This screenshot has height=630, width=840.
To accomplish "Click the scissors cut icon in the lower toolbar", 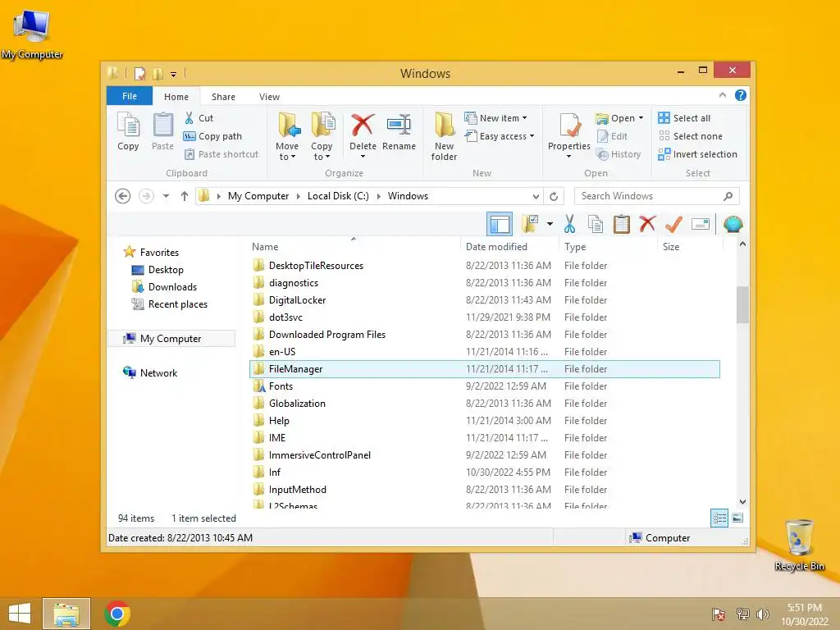I will tap(569, 224).
